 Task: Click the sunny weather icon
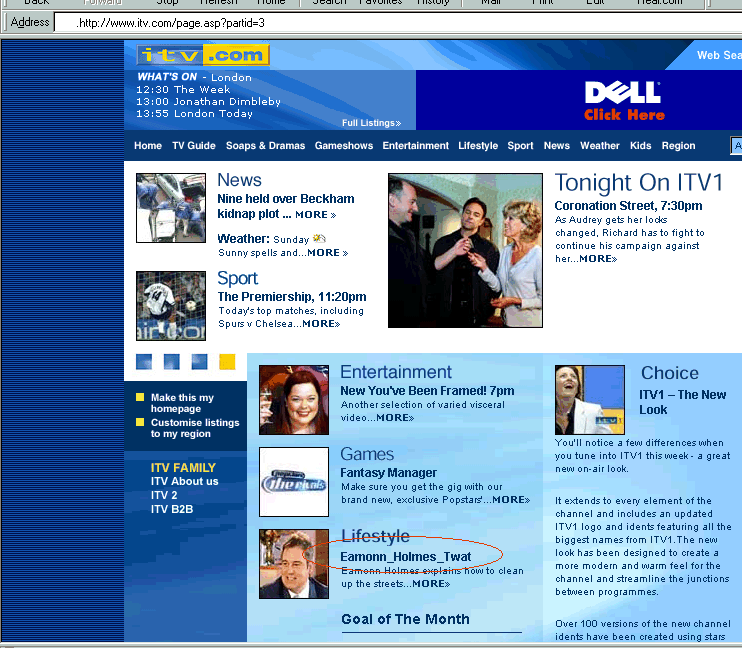pos(319,238)
